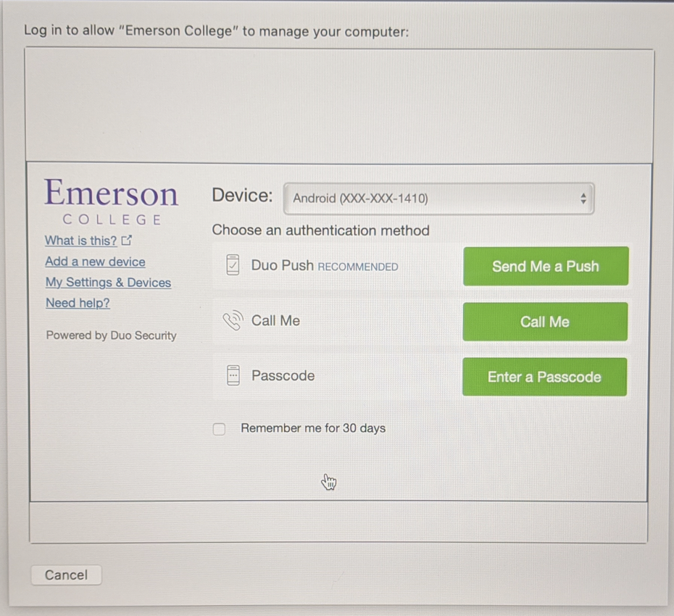Click the Device dropdown stepper arrows
This screenshot has width=674, height=616.
(583, 198)
